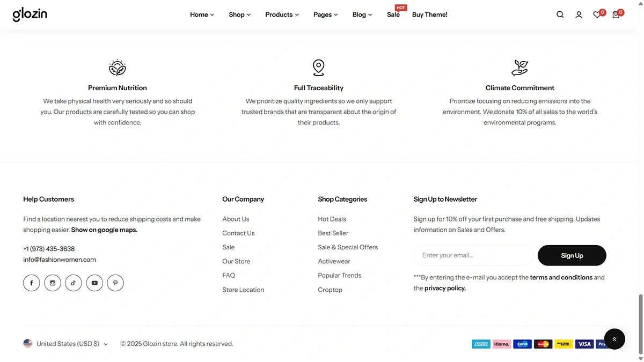Expand the United States (USD $) currency selector
The height and width of the screenshot is (362, 644).
[x=65, y=344]
